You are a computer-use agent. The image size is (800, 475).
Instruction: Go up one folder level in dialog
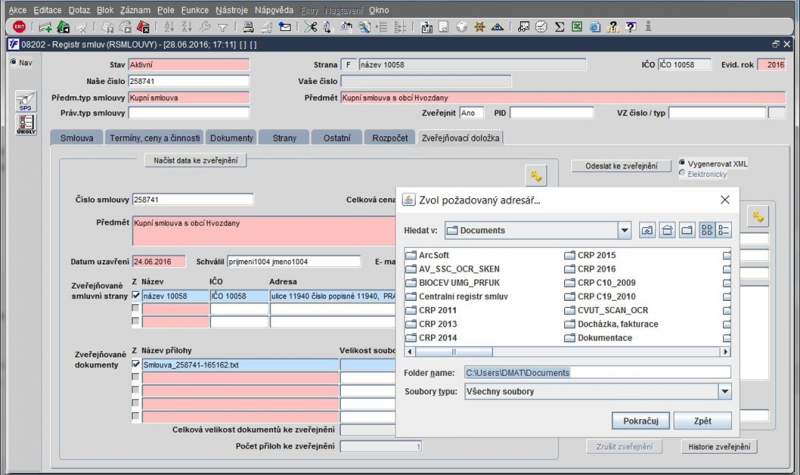point(647,230)
